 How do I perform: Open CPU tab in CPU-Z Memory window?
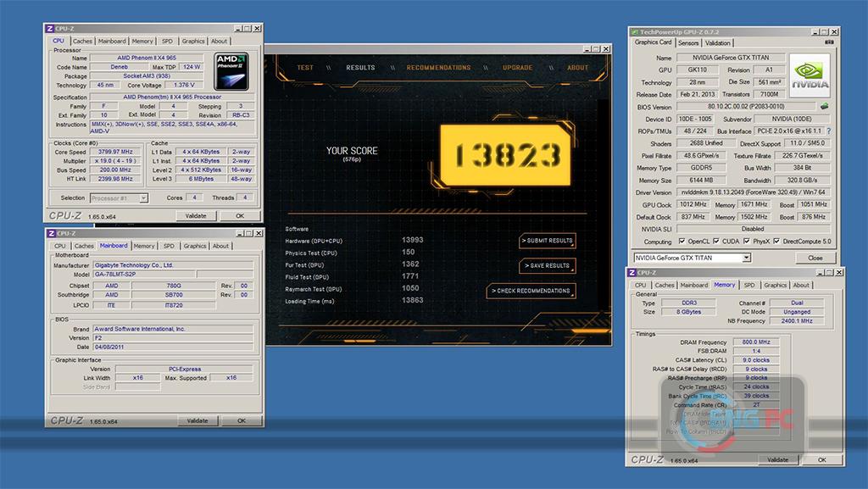pos(641,285)
